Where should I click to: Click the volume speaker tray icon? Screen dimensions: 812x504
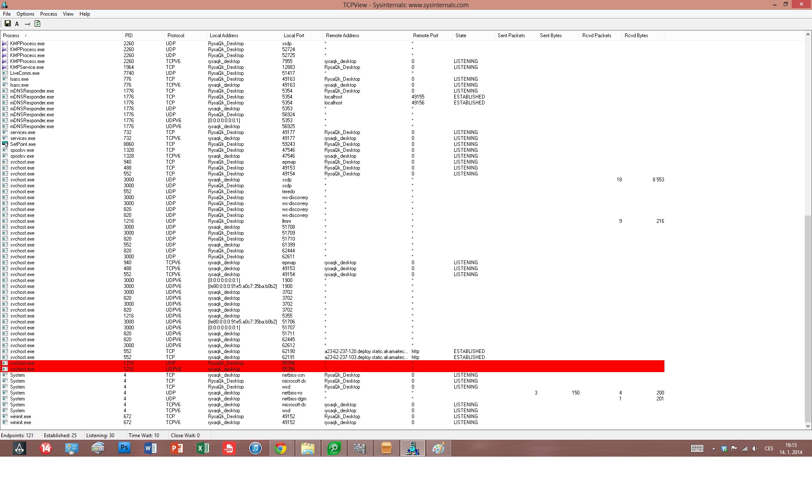(755, 449)
